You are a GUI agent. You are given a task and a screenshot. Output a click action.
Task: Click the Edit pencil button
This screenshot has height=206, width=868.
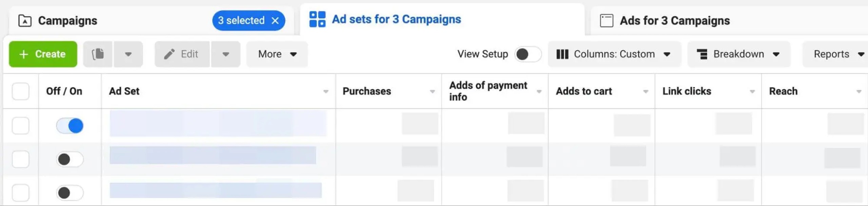(x=182, y=54)
